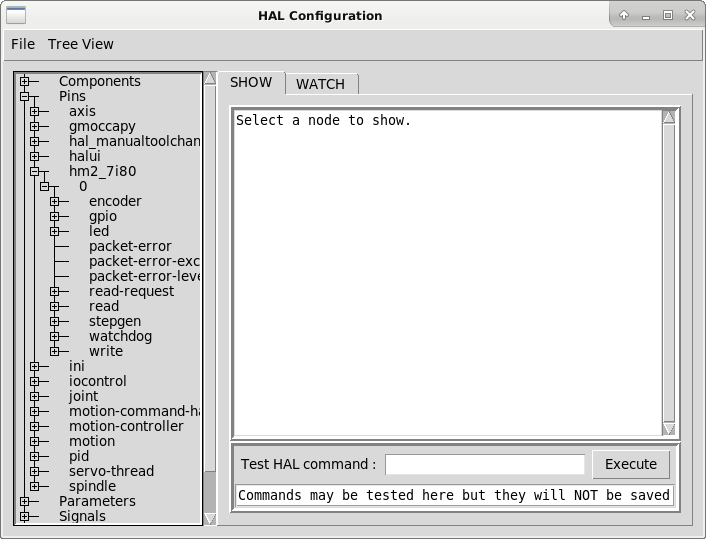
Task: Expand the spindle node
Action: point(35,486)
